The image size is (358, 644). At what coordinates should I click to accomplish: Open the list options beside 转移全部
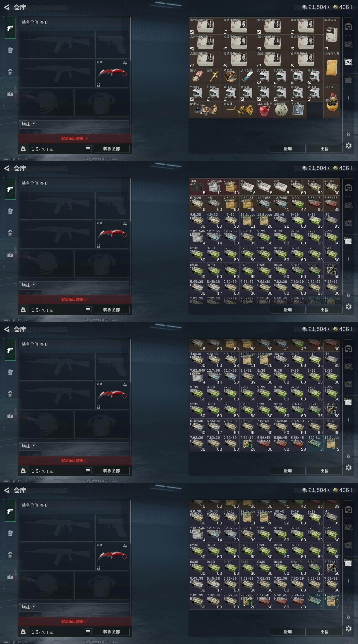click(88, 149)
